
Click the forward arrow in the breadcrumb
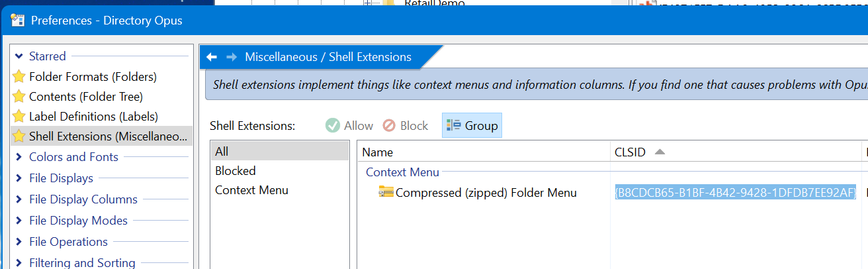(x=231, y=57)
